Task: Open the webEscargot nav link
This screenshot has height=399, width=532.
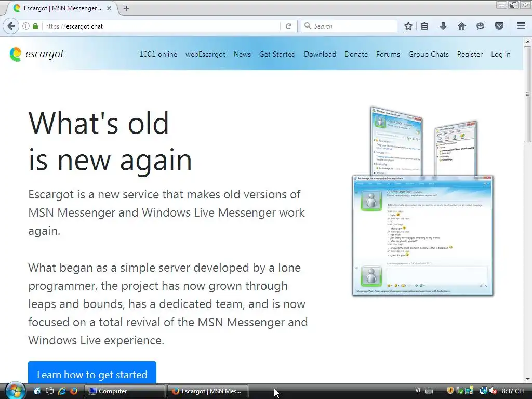Action: coord(205,54)
